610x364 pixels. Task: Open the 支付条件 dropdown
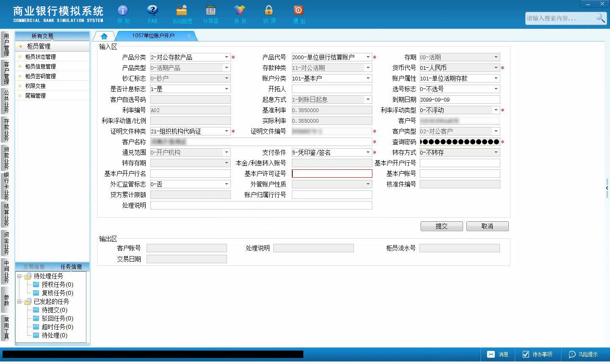(368, 152)
